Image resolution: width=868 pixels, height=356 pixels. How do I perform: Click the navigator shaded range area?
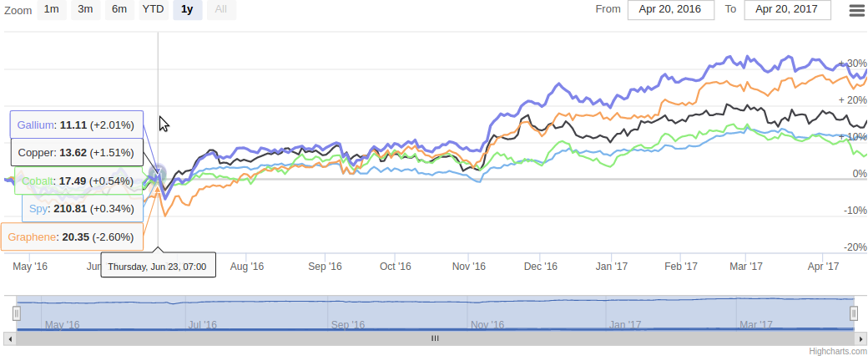tap(434, 313)
